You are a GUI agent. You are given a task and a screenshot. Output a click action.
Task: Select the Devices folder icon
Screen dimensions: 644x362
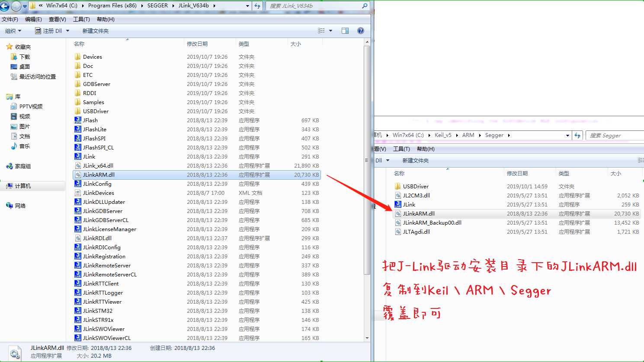coord(78,57)
